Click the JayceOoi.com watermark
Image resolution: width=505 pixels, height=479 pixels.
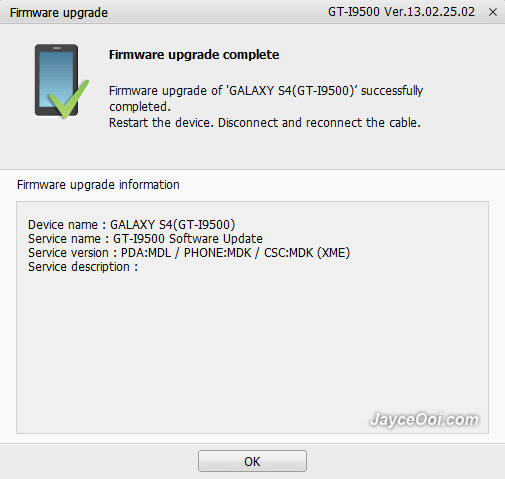(x=425, y=419)
